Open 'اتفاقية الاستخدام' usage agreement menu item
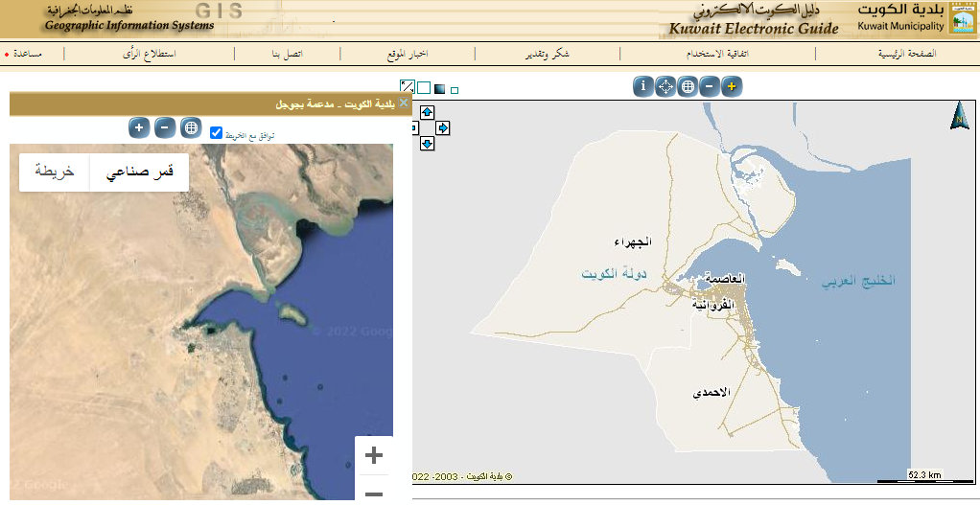Image resolution: width=980 pixels, height=505 pixels. (717, 54)
